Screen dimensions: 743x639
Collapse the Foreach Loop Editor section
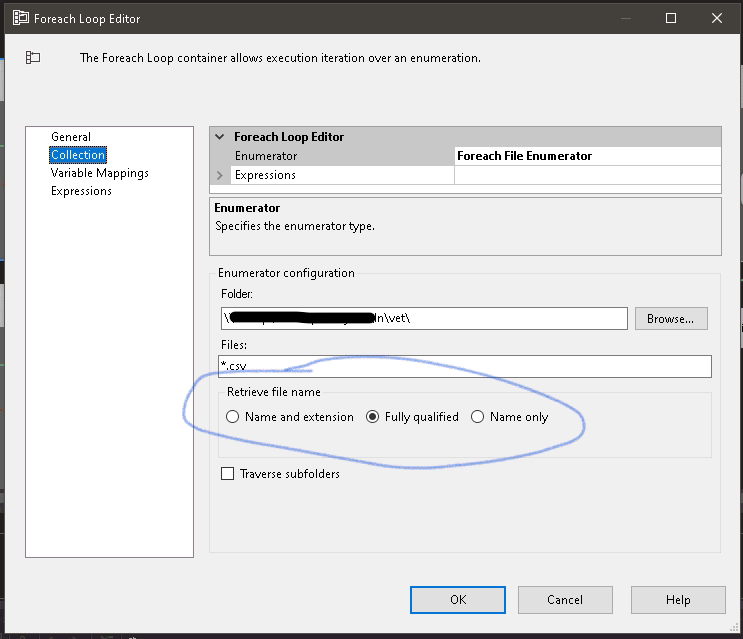pyautogui.click(x=220, y=137)
